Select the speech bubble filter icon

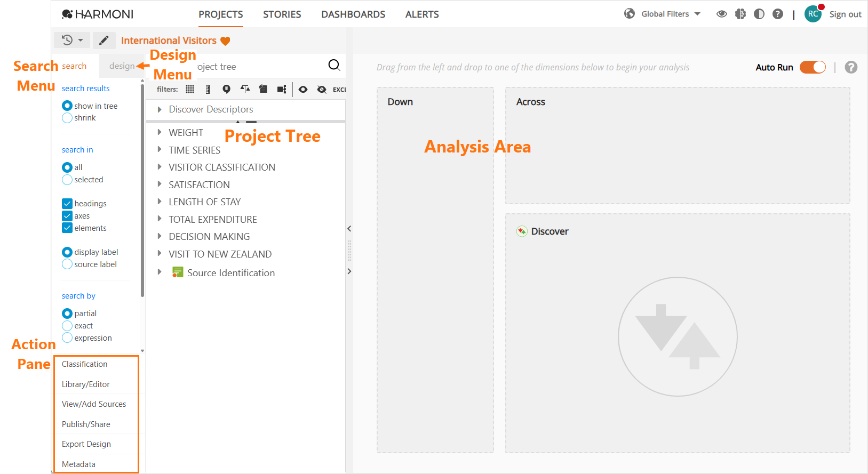[226, 89]
